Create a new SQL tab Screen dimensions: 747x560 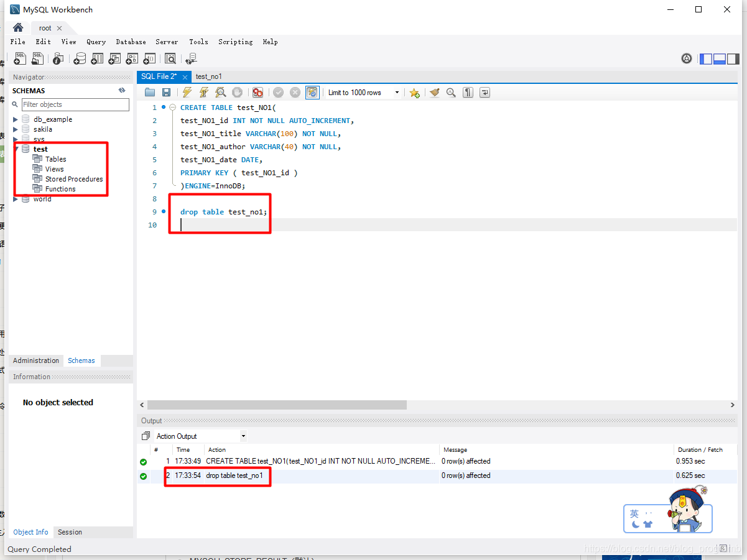coord(20,58)
